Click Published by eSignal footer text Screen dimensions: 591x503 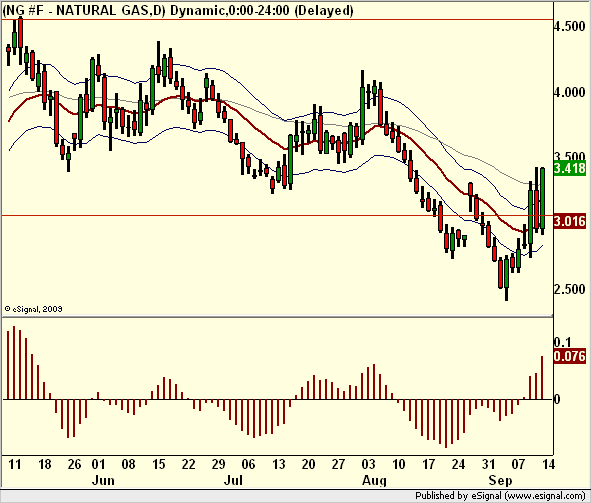pyautogui.click(x=500, y=495)
